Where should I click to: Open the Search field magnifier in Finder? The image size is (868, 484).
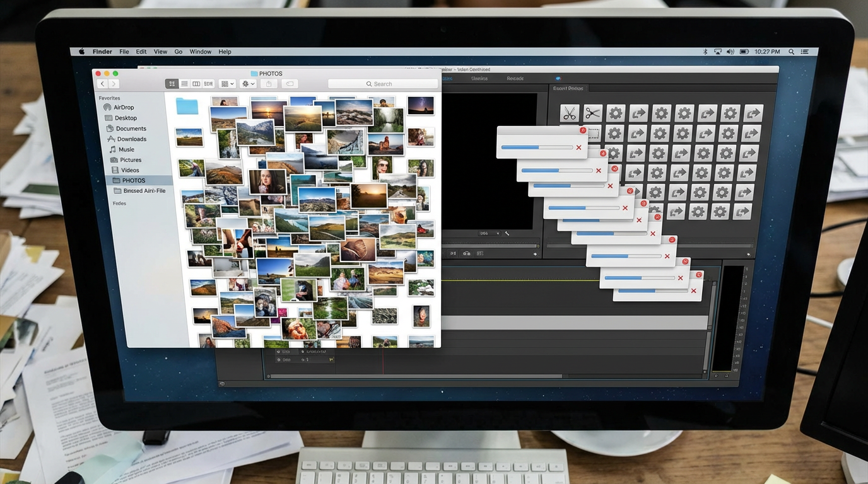pos(369,84)
